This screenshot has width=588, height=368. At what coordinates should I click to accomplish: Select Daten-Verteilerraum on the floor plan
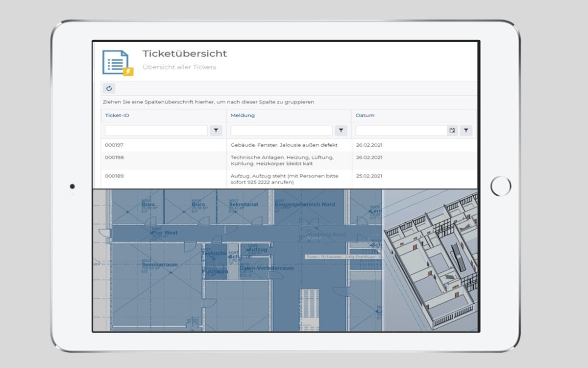pos(267,268)
